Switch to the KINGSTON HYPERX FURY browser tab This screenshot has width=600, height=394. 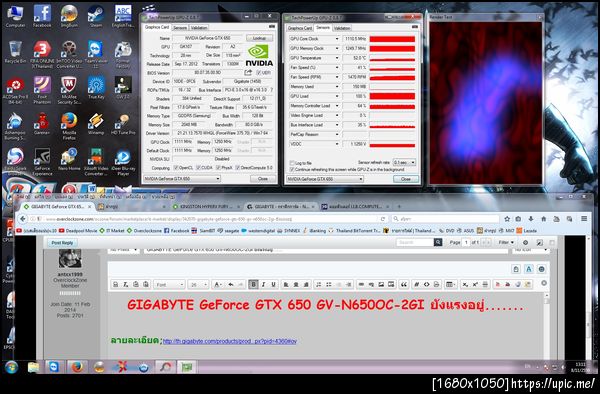click(205, 206)
